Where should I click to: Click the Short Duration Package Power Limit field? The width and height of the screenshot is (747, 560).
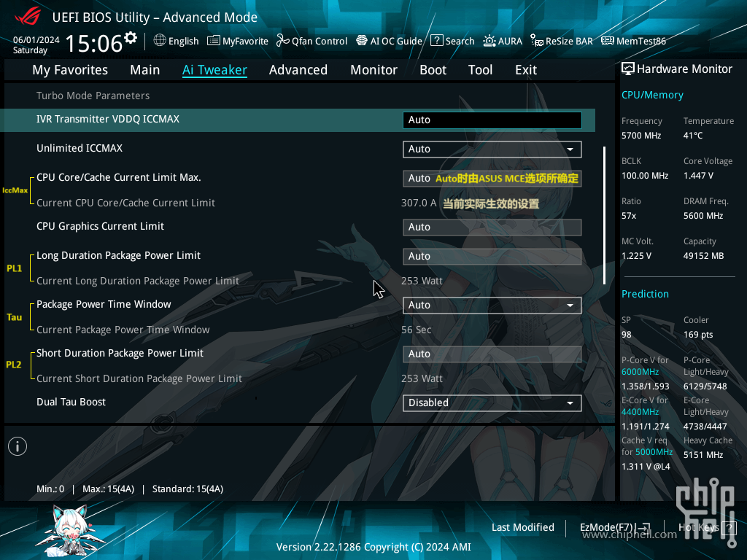point(492,354)
